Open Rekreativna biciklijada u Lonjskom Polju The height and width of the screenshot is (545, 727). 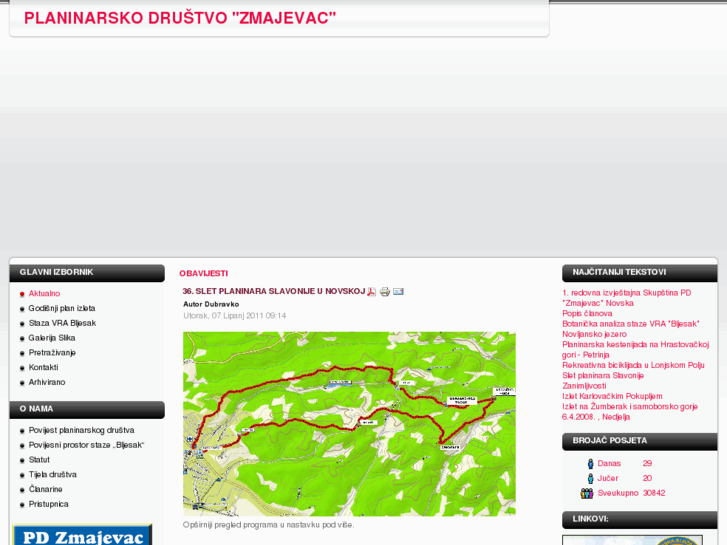[633, 365]
